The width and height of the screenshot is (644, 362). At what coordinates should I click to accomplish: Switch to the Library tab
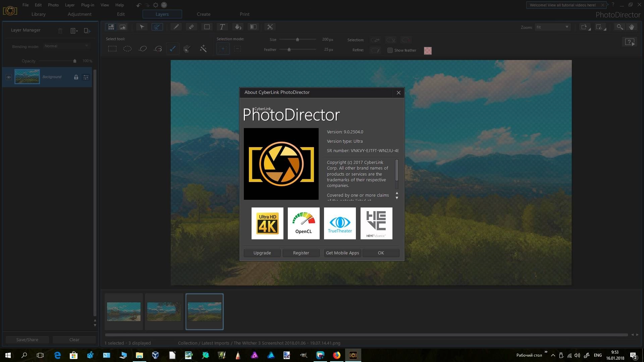39,14
